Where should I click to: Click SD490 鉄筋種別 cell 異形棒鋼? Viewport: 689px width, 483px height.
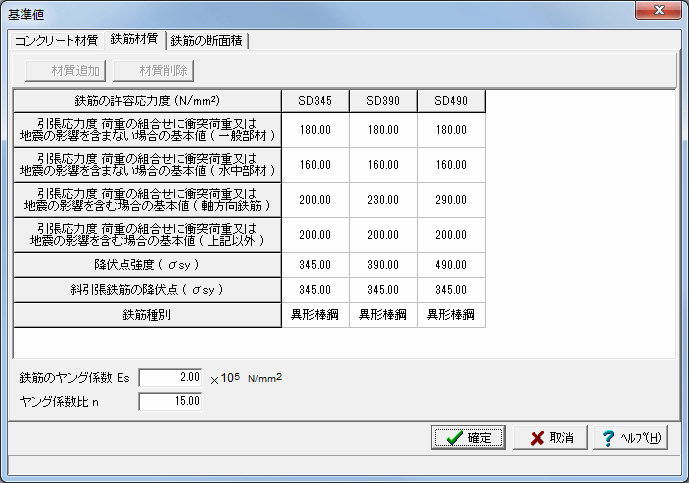[x=451, y=315]
